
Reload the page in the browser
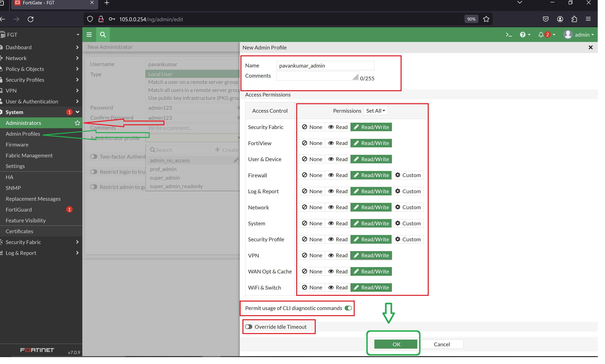(31, 19)
